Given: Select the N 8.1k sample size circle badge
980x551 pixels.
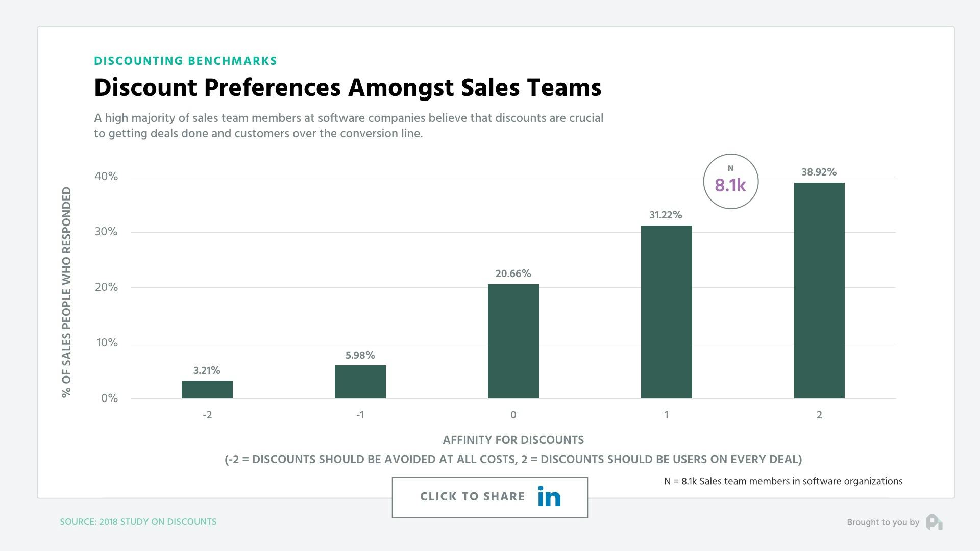Looking at the screenshot, I should pyautogui.click(x=731, y=181).
